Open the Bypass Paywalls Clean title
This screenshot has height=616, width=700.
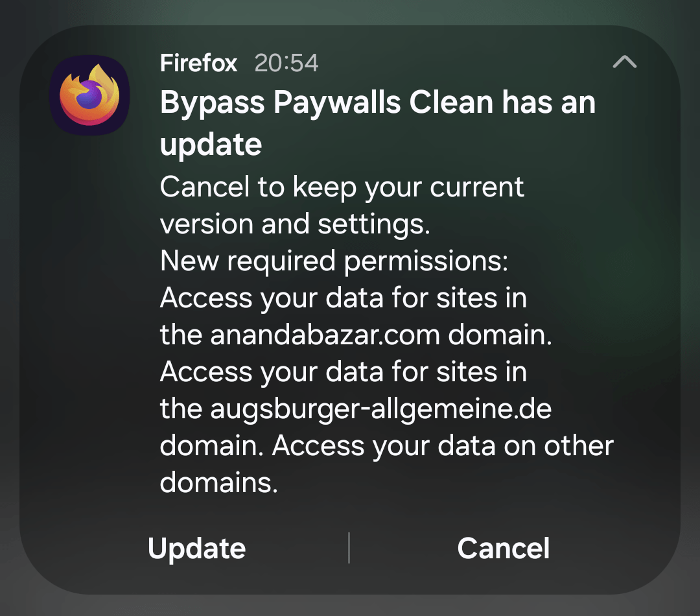378,102
